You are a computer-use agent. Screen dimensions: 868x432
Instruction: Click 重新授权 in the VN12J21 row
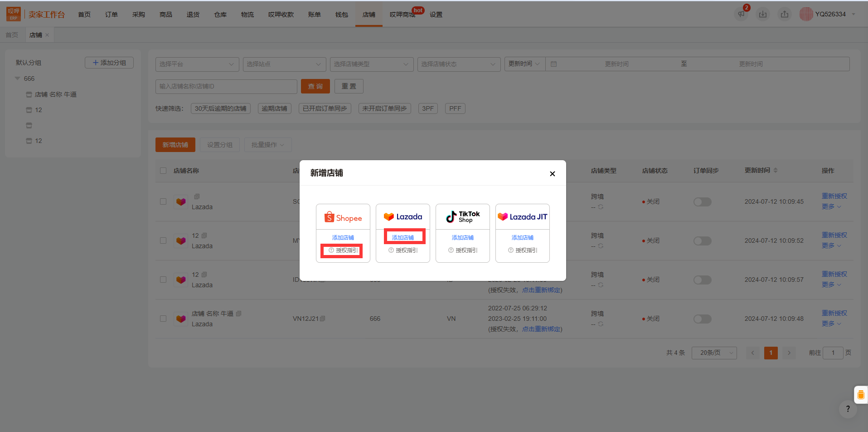pos(834,313)
